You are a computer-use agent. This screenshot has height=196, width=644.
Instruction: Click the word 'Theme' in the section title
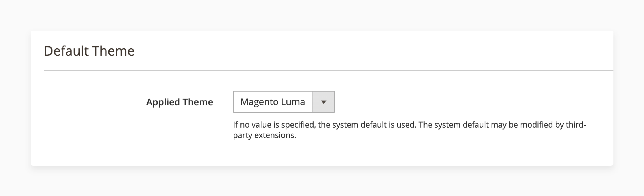pos(114,51)
